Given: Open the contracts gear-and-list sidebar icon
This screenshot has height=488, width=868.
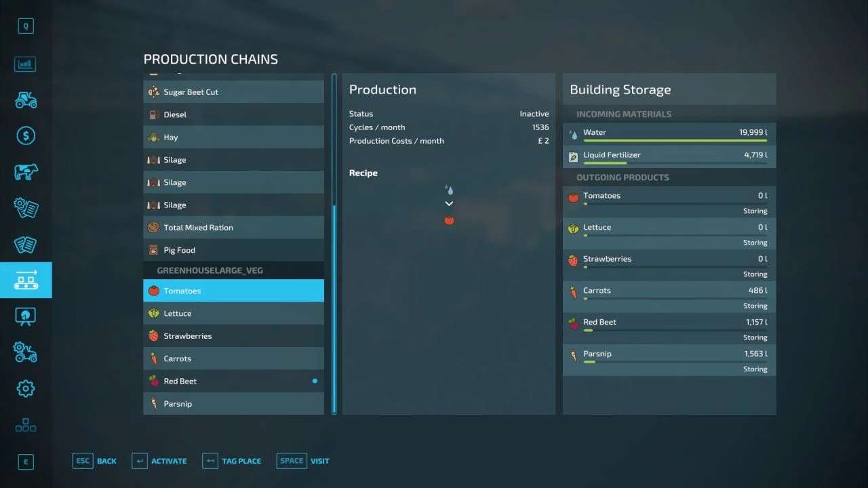Looking at the screenshot, I should [26, 208].
